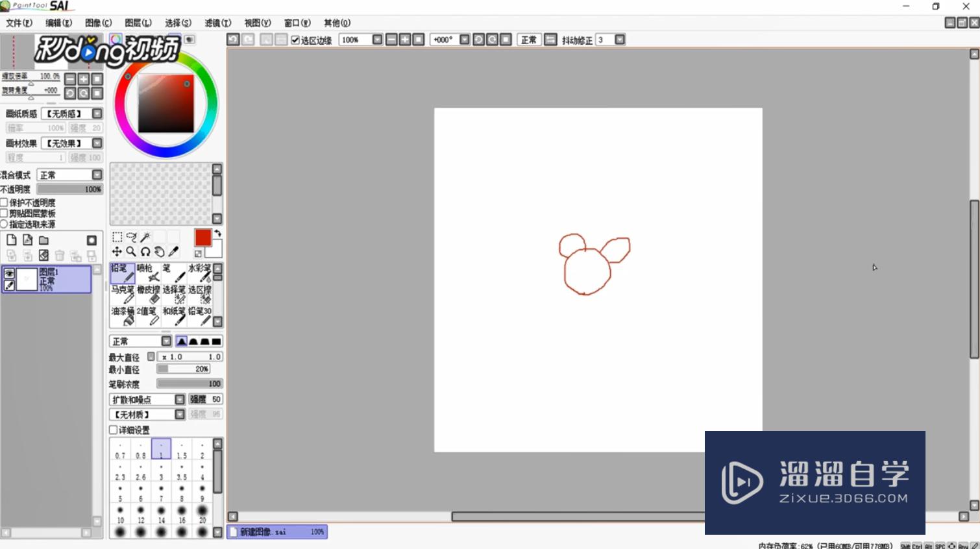Enable 剪贴图层蒙板 checkbox

pyautogui.click(x=4, y=213)
